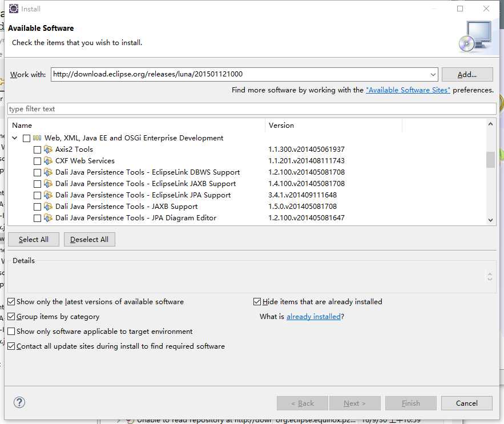This screenshot has width=504, height=424.
Task: Toggle Show only the latest versions checkbox
Action: [11, 301]
